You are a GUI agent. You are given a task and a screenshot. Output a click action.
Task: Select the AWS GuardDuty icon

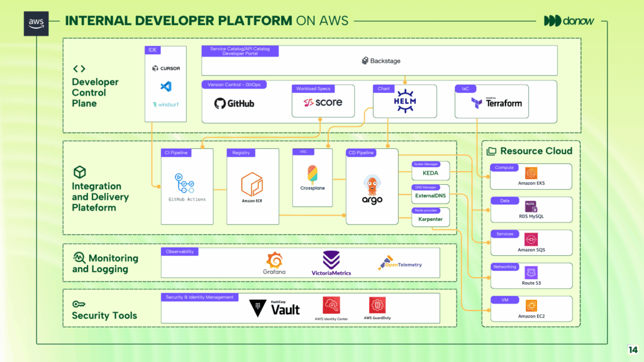(377, 305)
